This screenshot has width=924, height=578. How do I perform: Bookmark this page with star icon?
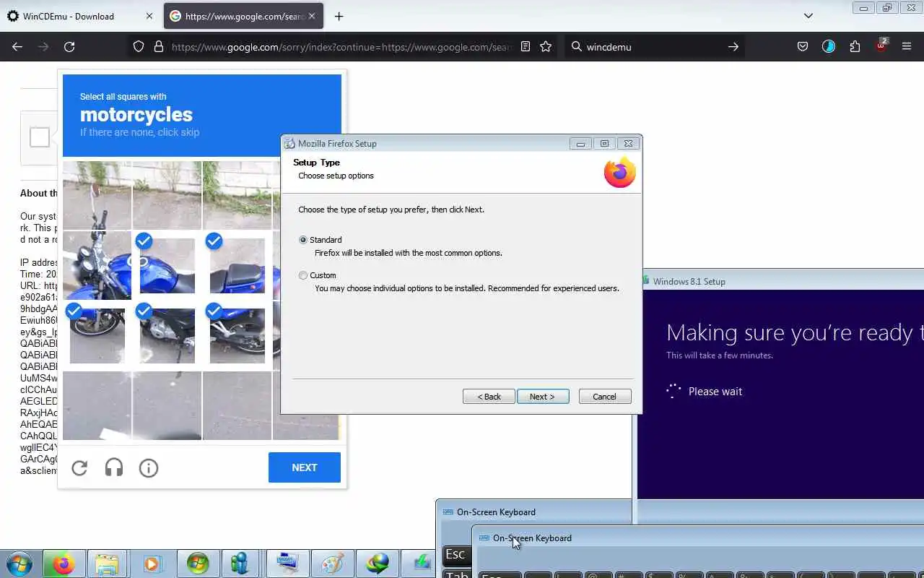click(546, 46)
